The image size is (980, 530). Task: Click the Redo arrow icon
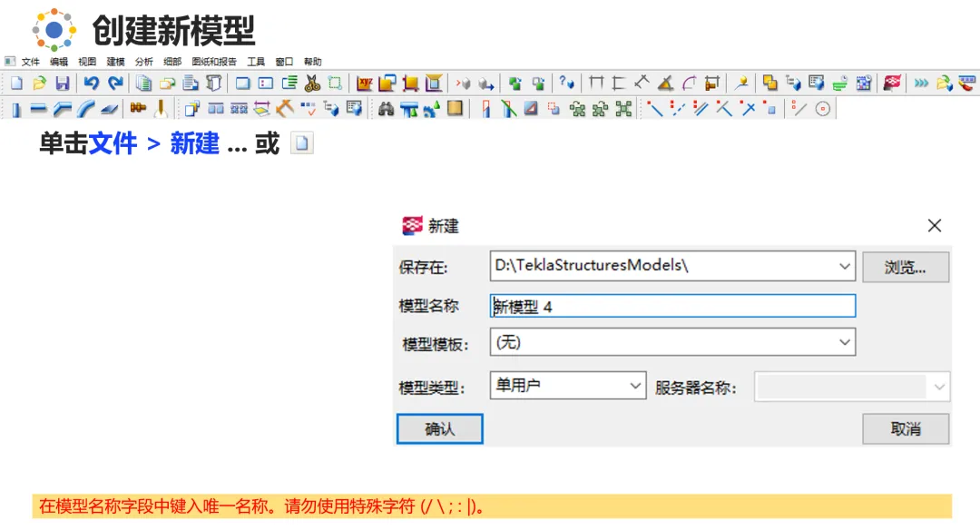click(x=115, y=83)
